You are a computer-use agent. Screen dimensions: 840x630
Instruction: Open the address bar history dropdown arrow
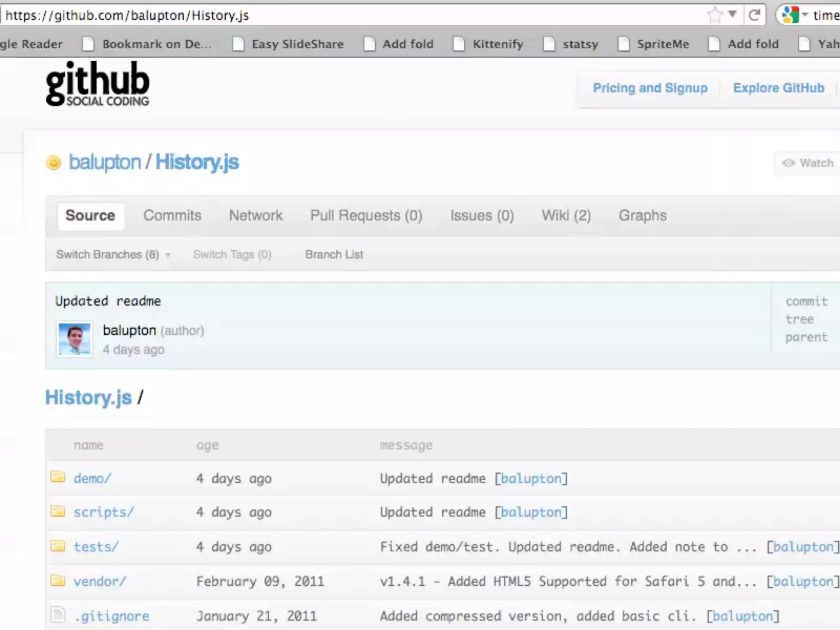(733, 14)
